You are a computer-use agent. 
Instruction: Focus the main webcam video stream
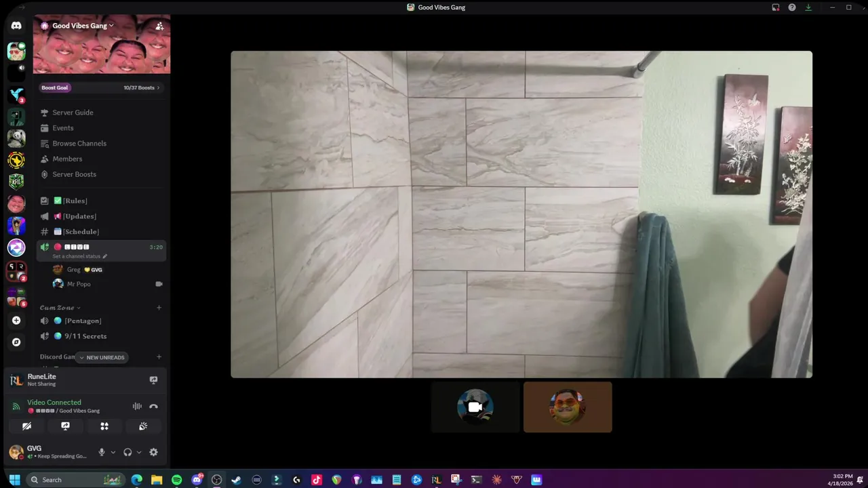click(x=521, y=214)
